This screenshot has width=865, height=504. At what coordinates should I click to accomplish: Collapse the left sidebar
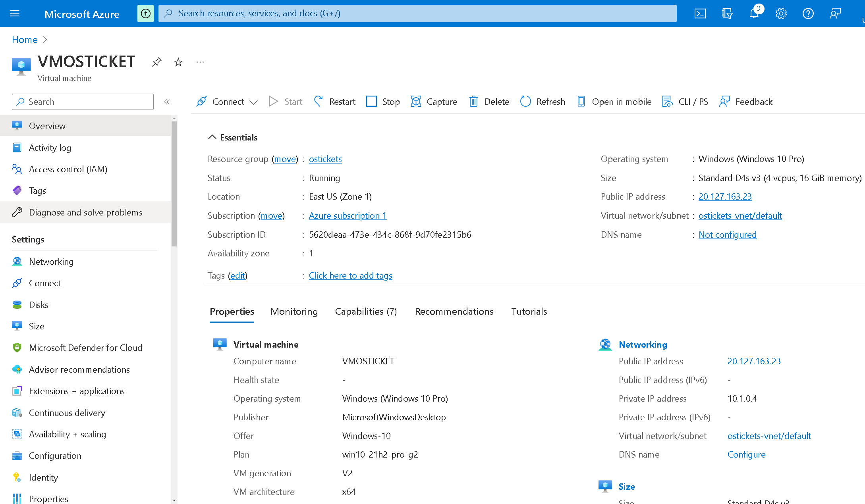pos(167,102)
